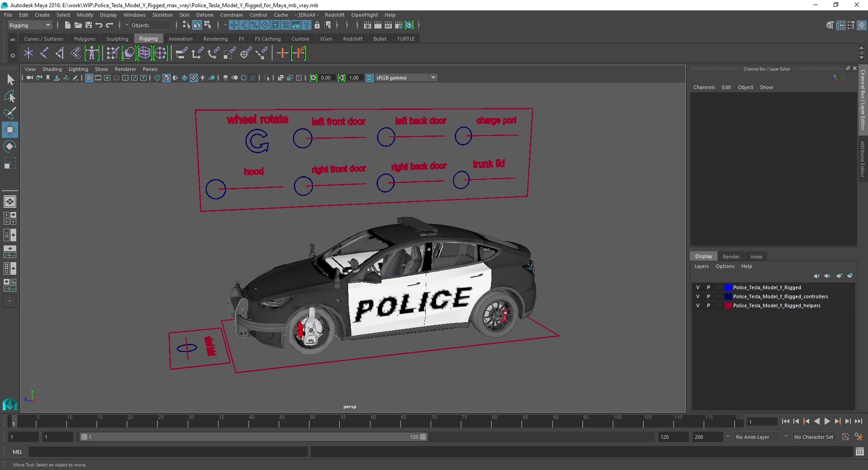Click the Redo arrow icon
The image size is (868, 470).
[x=109, y=25]
